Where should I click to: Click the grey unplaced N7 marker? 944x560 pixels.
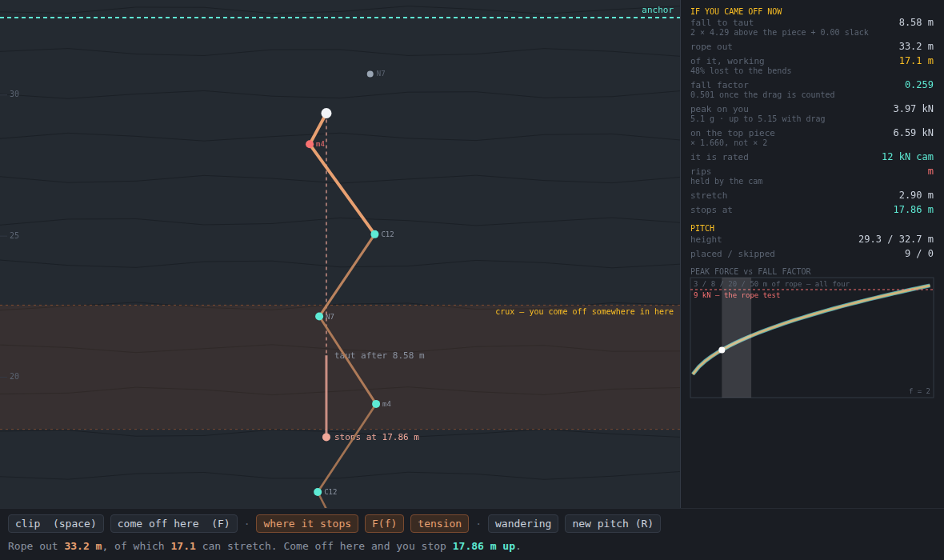(370, 74)
